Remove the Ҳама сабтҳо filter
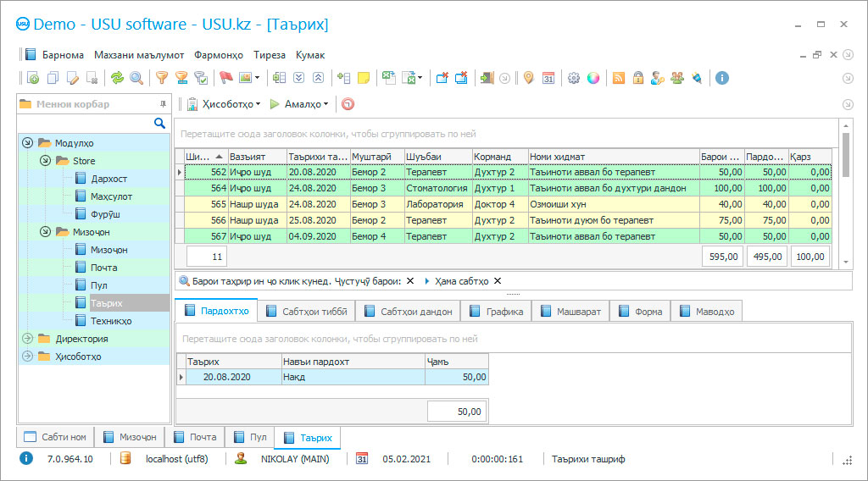 (498, 281)
